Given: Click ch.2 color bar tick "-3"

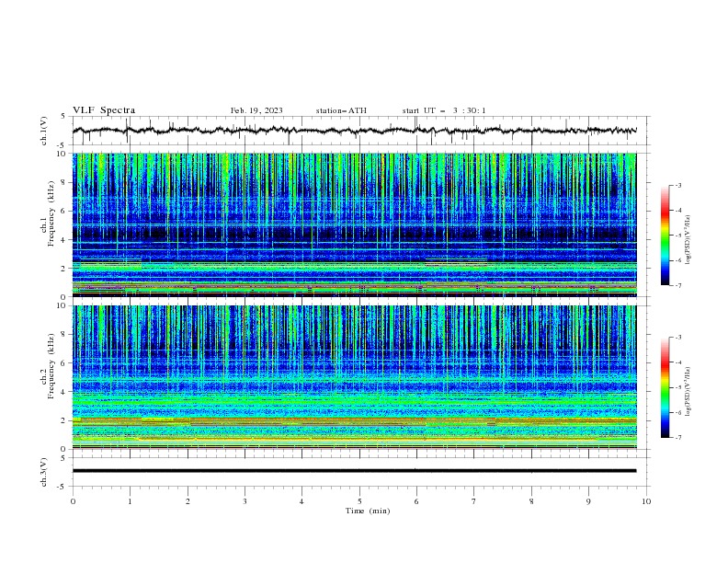Looking at the screenshot, I should 678,338.
